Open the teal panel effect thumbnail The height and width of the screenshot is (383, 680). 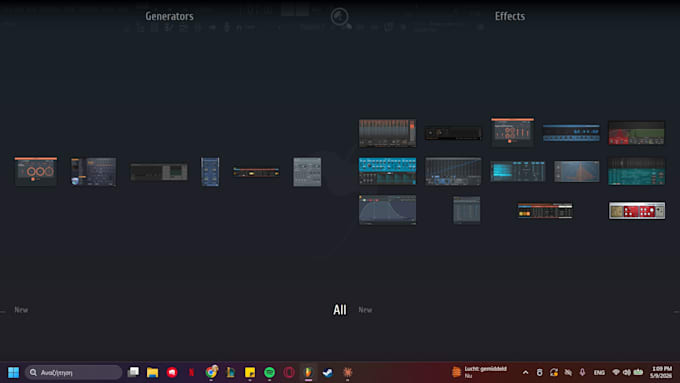click(x=636, y=171)
